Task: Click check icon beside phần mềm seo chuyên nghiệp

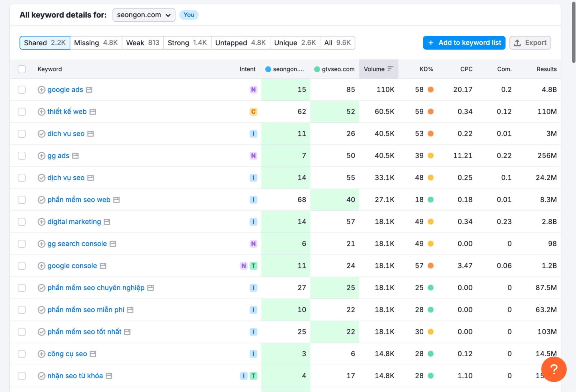Action: click(x=41, y=288)
